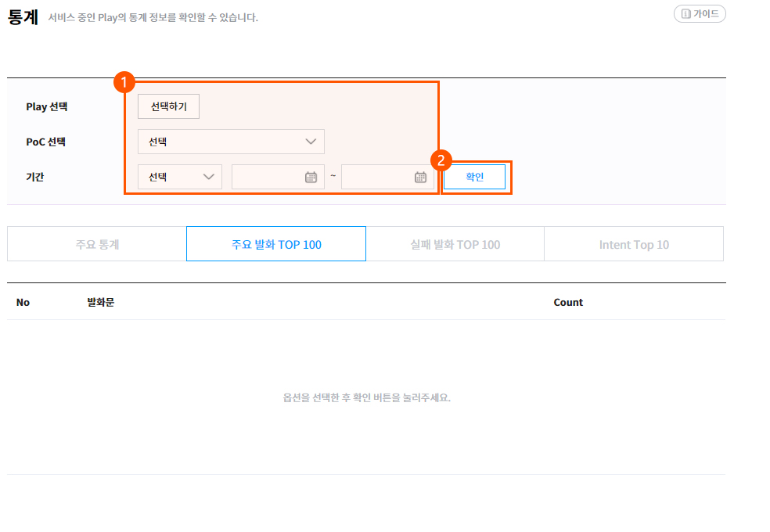The image size is (770, 532).
Task: Click the start date calendar icon
Action: pyautogui.click(x=311, y=177)
